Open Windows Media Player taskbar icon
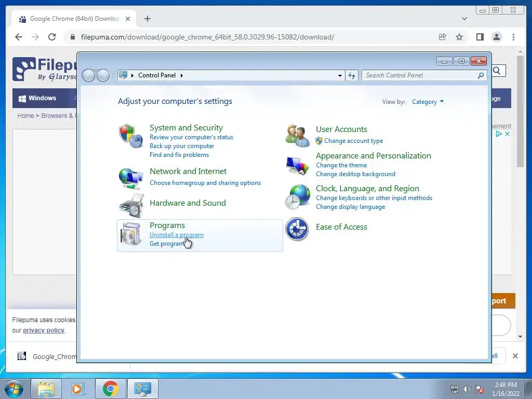Viewport: 532px width, 399px height. pyautogui.click(x=77, y=389)
